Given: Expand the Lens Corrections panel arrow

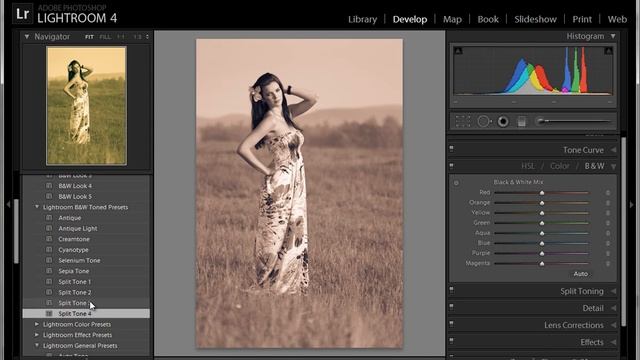Looking at the screenshot, I should pyautogui.click(x=613, y=325).
